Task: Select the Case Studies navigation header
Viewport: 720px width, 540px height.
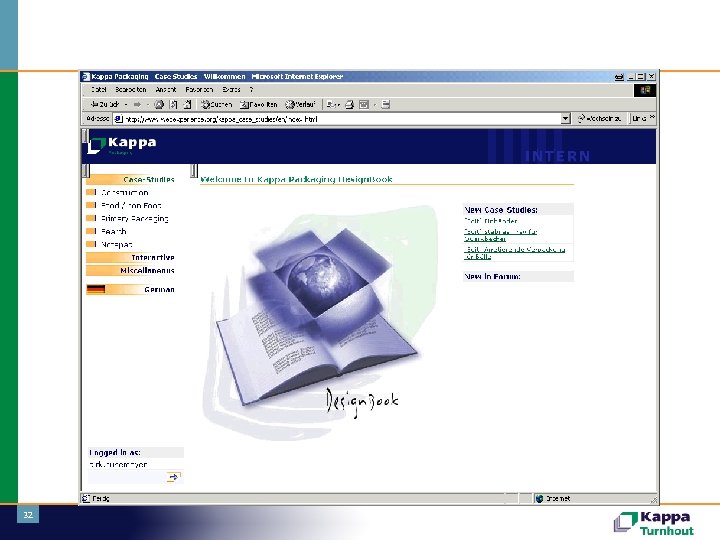Action: click(x=130, y=180)
